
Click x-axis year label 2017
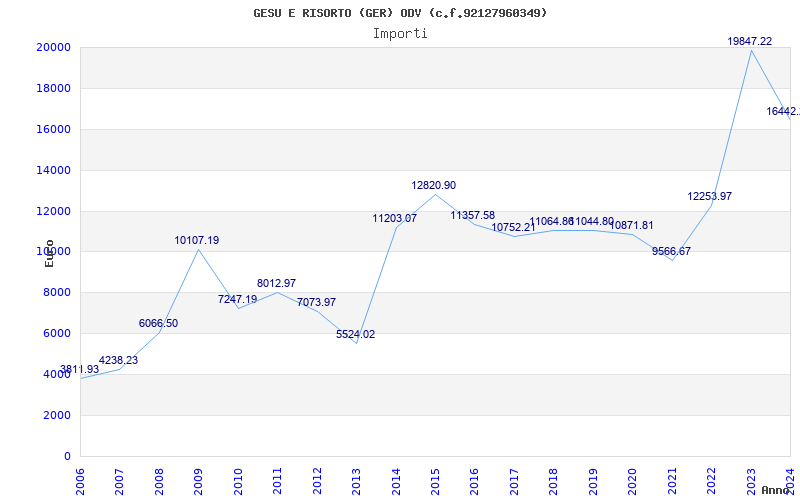514,481
